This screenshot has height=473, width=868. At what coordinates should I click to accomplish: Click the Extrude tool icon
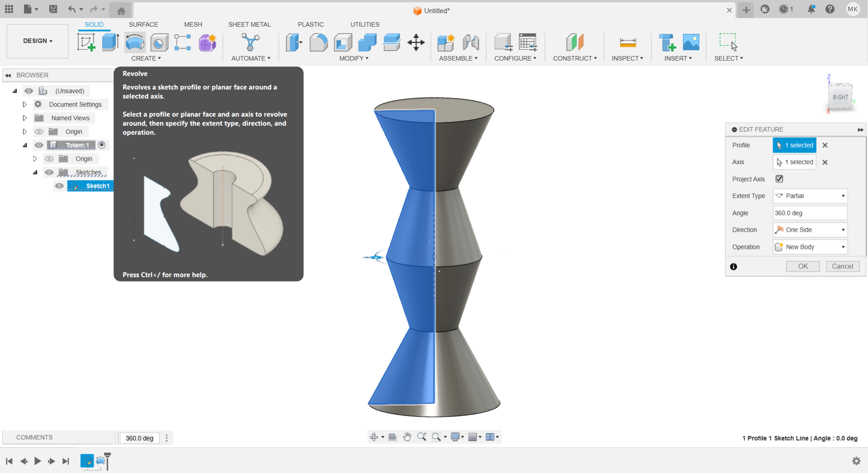[110, 42]
